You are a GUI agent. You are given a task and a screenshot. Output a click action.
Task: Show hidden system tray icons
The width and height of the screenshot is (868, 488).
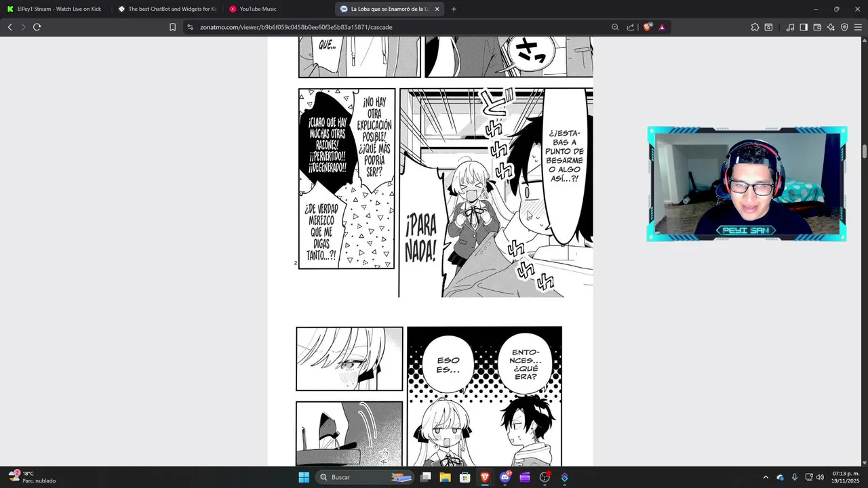[766, 477]
